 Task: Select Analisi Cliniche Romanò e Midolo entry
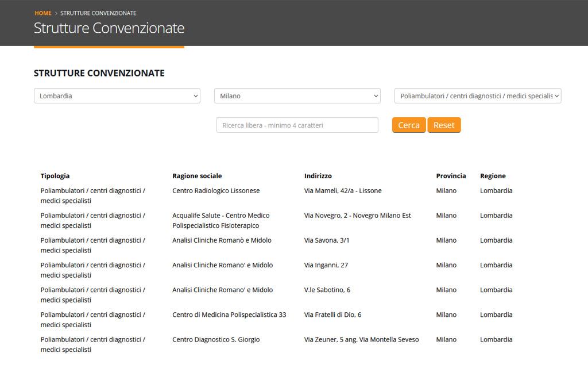[x=222, y=240]
